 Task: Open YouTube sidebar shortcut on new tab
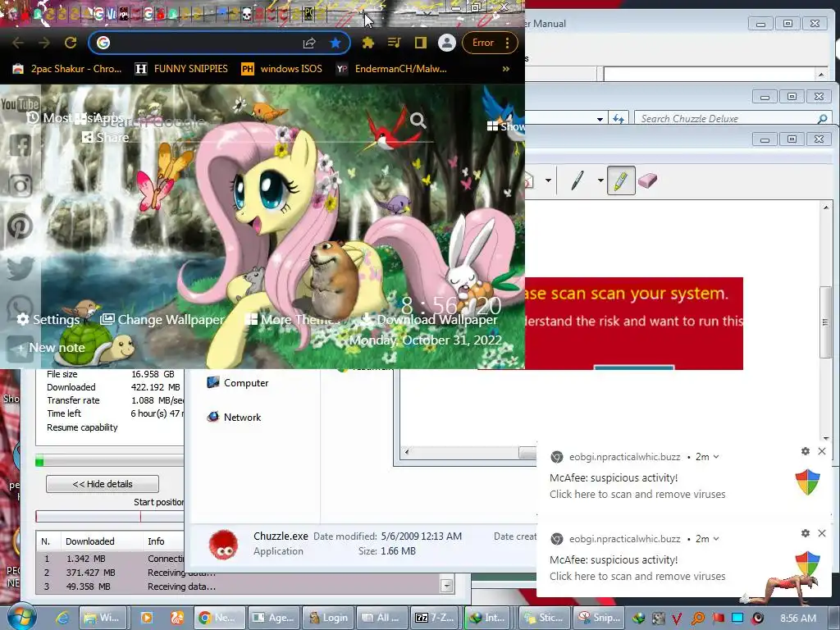click(20, 104)
